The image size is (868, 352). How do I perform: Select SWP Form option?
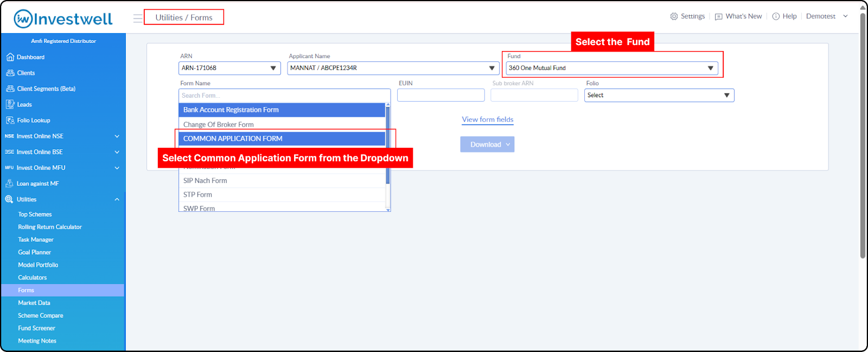point(282,208)
